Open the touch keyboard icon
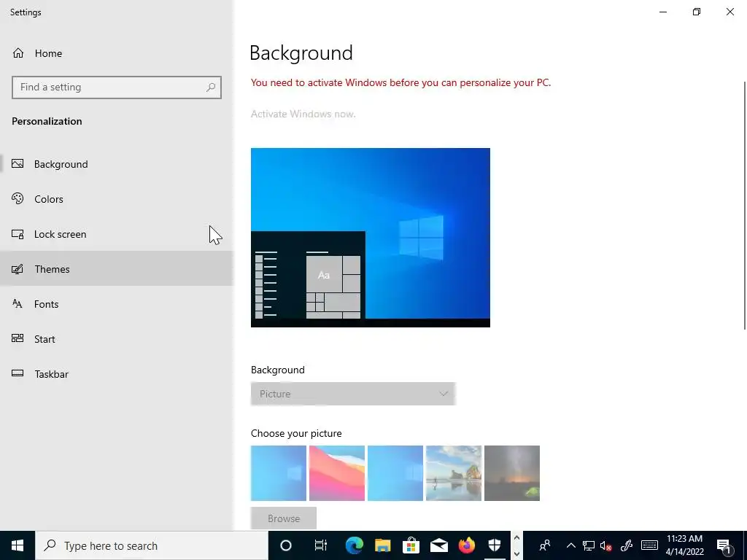The height and width of the screenshot is (560, 747). (x=649, y=545)
